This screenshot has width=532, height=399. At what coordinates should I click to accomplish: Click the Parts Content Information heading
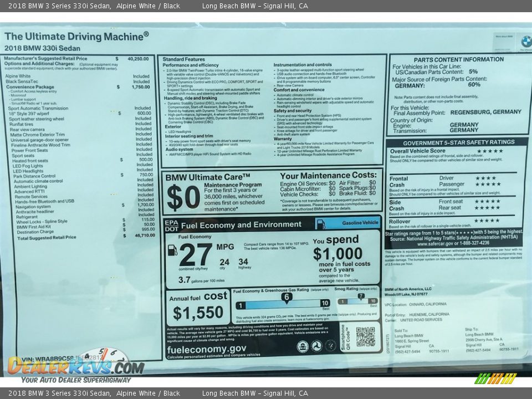[x=458, y=59]
